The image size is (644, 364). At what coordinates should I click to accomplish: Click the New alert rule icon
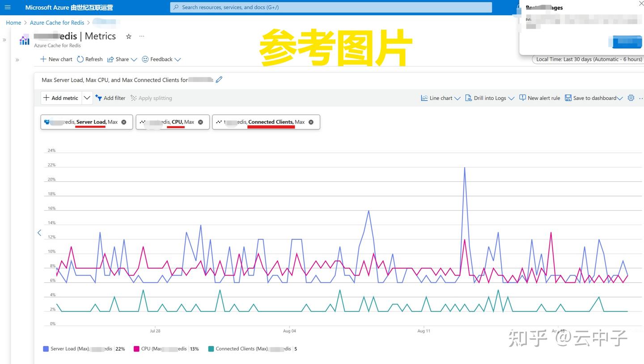[522, 98]
